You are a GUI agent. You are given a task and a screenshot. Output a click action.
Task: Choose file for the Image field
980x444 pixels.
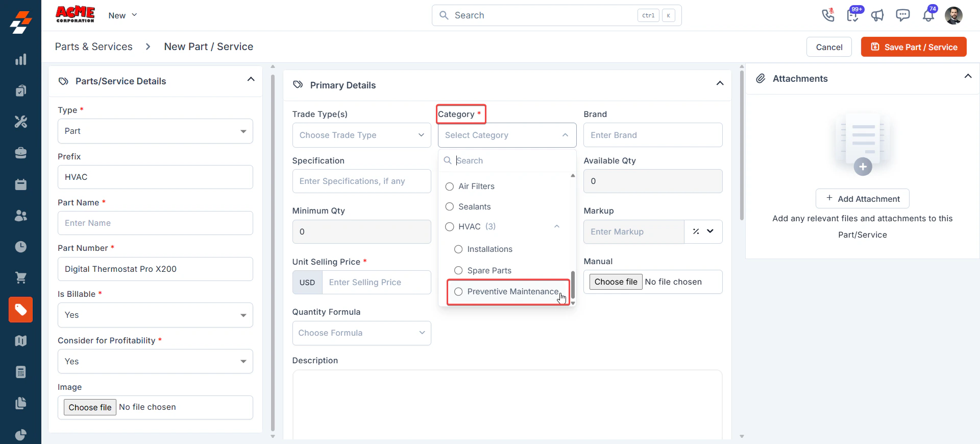(90, 407)
